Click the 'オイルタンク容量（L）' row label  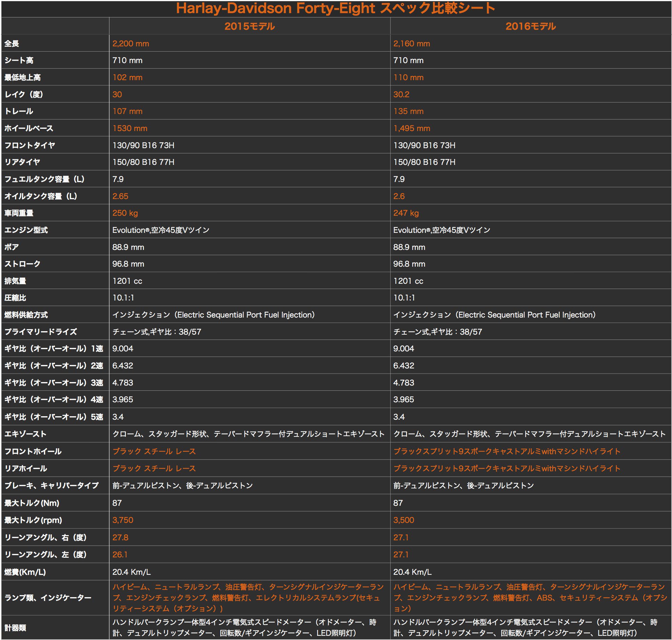tap(41, 196)
